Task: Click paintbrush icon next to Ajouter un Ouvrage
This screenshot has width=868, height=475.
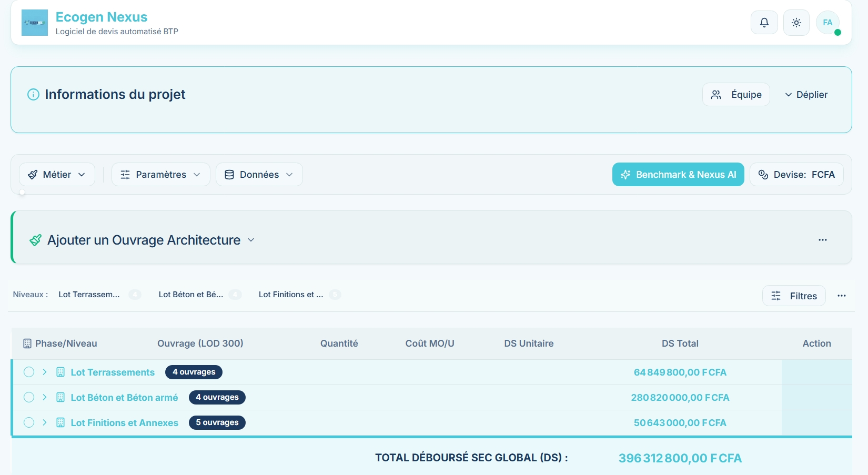Action: [35, 240]
